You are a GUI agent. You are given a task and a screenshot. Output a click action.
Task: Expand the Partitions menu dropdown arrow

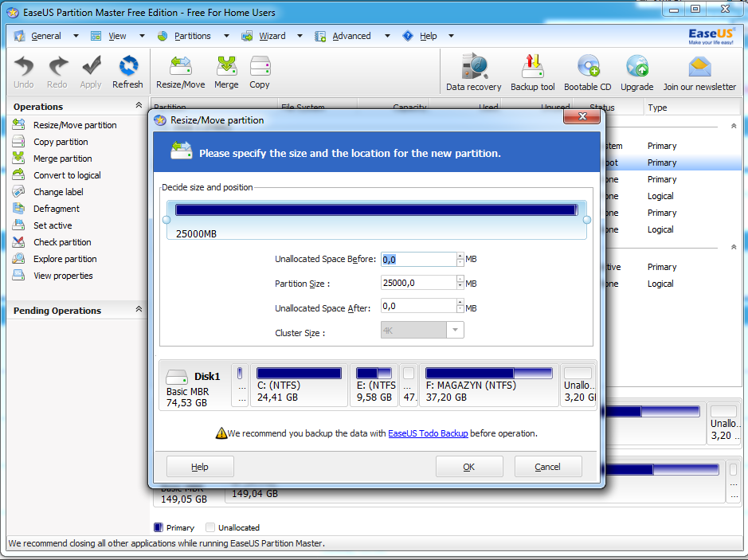[226, 36]
